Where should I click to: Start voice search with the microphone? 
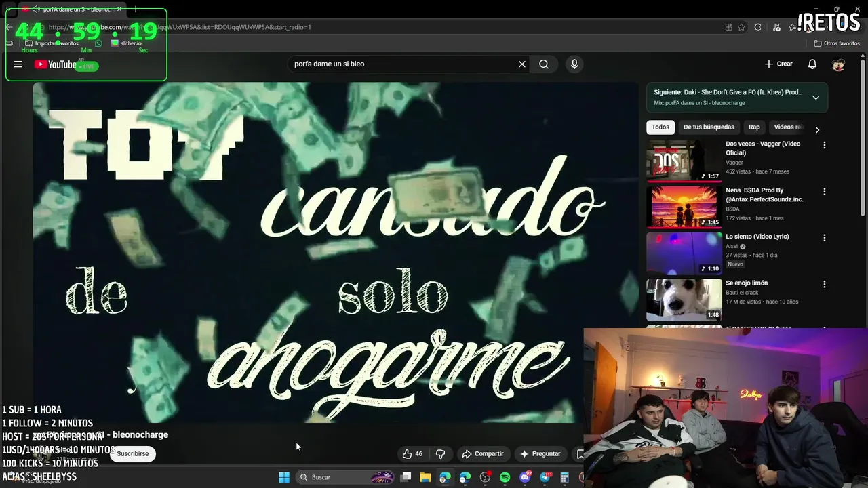pyautogui.click(x=574, y=64)
